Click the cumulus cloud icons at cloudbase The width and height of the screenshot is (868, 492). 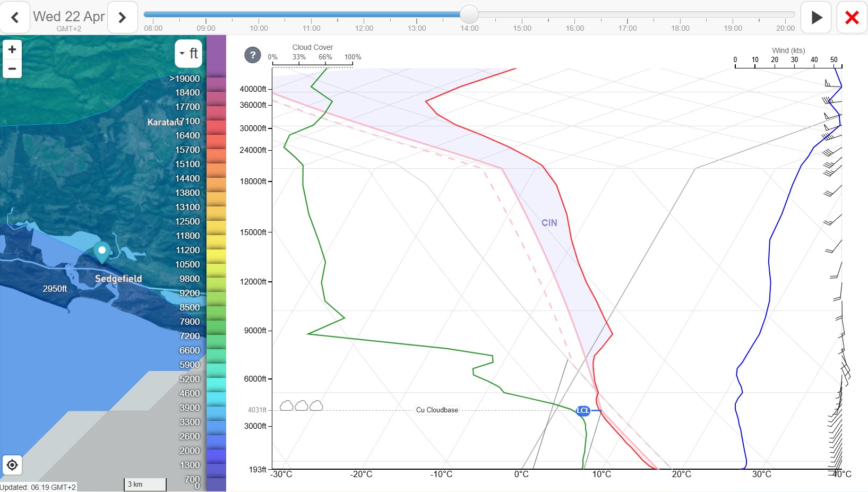pos(301,406)
